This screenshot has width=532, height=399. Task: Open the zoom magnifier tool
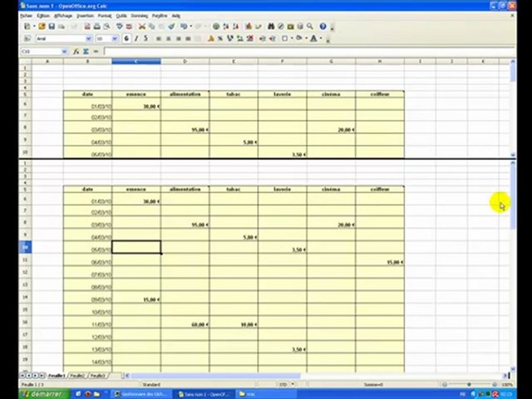tap(310, 26)
